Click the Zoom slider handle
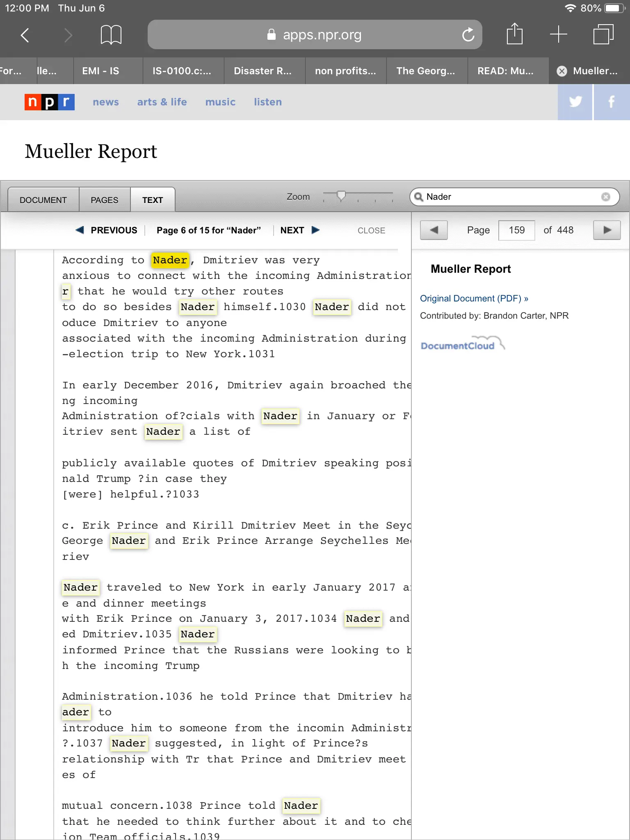The image size is (630, 840). point(341,196)
